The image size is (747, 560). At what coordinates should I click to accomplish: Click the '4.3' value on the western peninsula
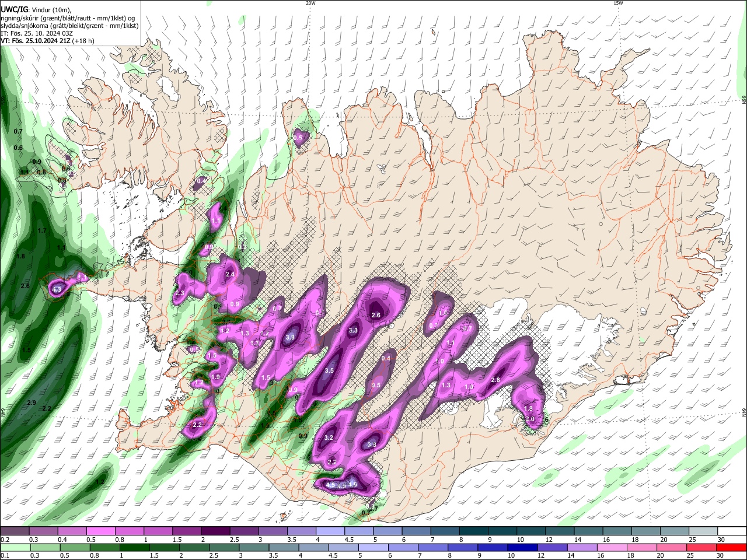57,289
